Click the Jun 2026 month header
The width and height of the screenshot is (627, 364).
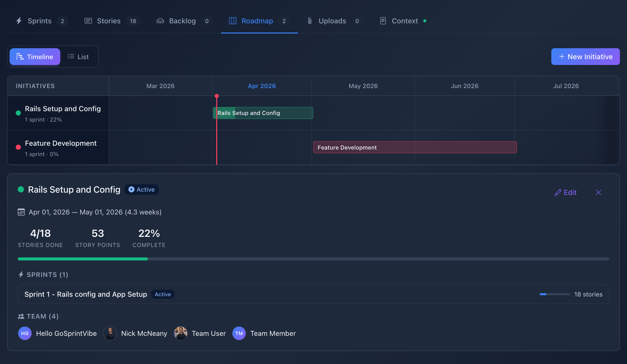point(465,86)
